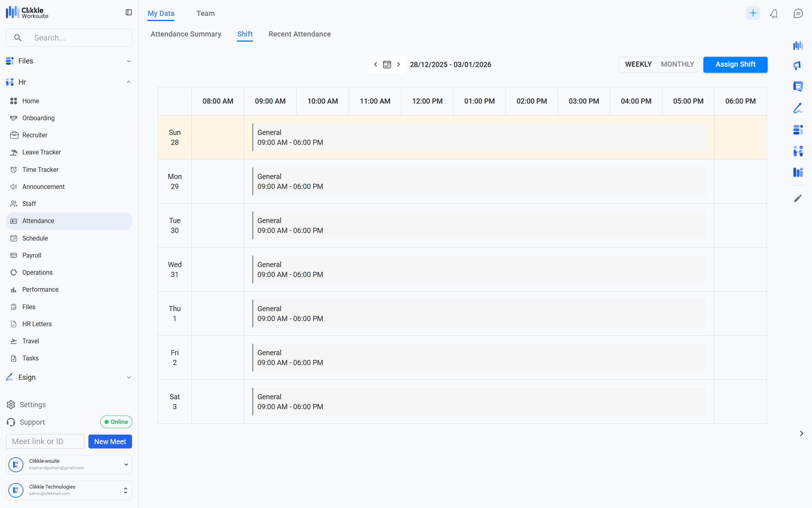Click the blue plus add icon
This screenshot has height=508, width=812.
pos(753,13)
